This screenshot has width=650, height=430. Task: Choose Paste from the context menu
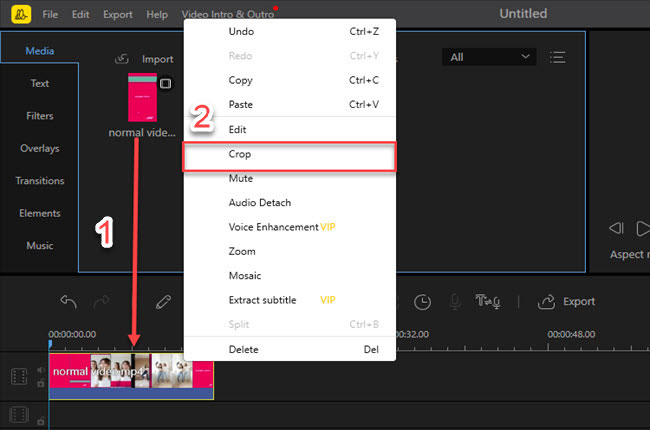pyautogui.click(x=289, y=104)
